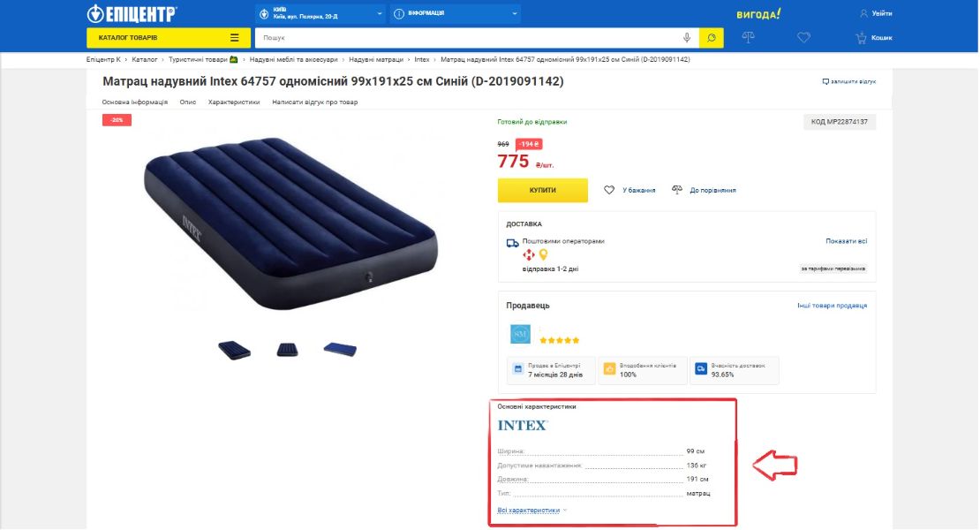The width and height of the screenshot is (980, 530).
Task: Select the second mattress thumbnail image
Action: pyautogui.click(x=288, y=350)
